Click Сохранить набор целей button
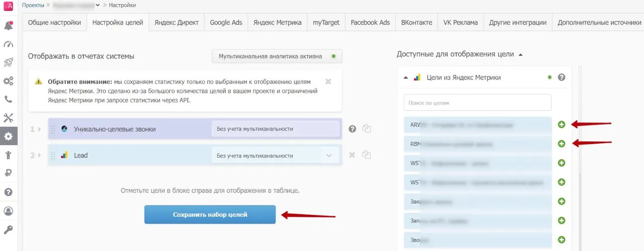The height and width of the screenshot is (251, 644). point(210,214)
